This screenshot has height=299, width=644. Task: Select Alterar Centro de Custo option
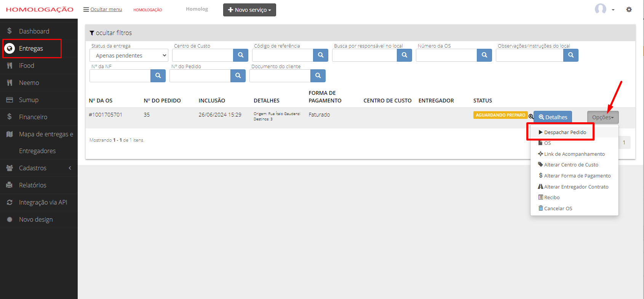tap(568, 165)
